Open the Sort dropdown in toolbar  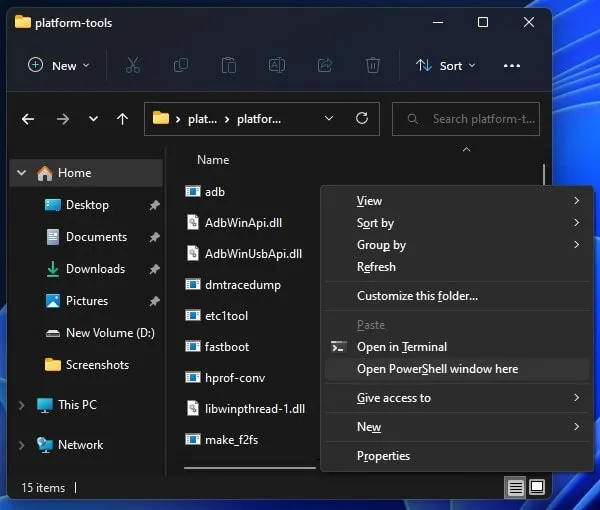coord(446,66)
